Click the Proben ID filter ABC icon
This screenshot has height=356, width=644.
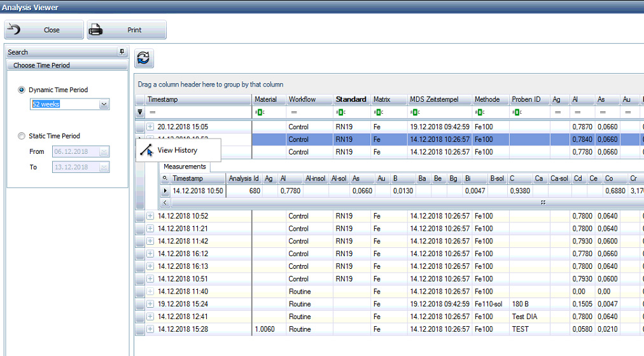pyautogui.click(x=516, y=112)
